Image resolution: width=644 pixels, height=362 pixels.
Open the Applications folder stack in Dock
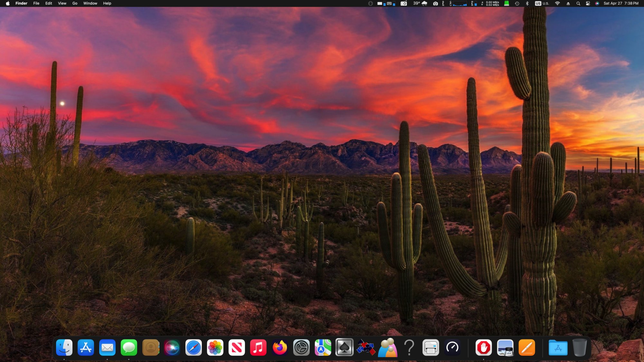558,348
